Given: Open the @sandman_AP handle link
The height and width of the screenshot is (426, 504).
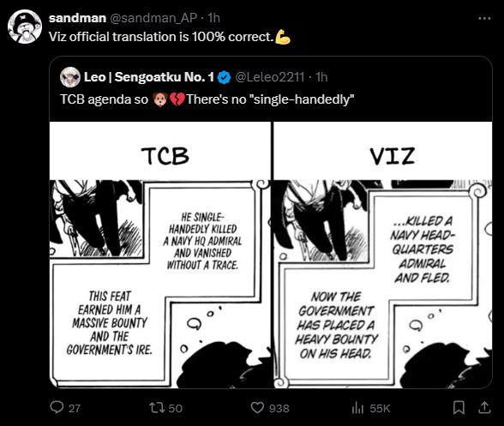Looking at the screenshot, I should [x=153, y=18].
